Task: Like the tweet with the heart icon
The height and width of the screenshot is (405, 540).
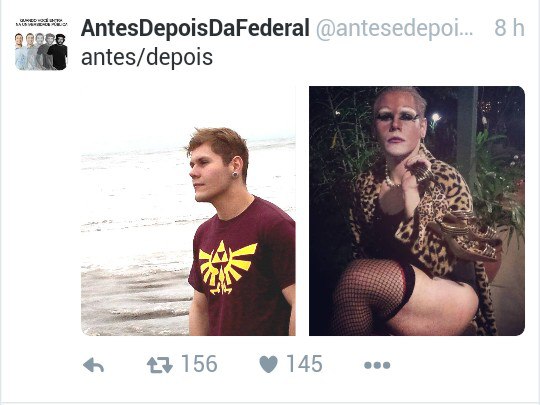Action: click(x=268, y=364)
